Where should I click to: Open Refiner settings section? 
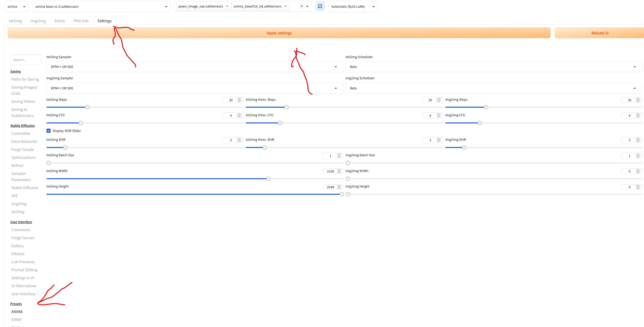point(18,166)
